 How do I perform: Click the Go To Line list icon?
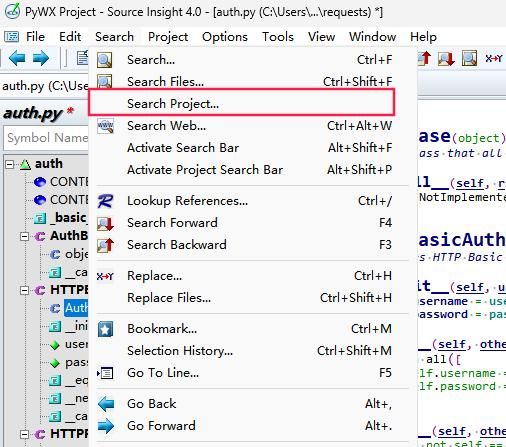tap(105, 373)
